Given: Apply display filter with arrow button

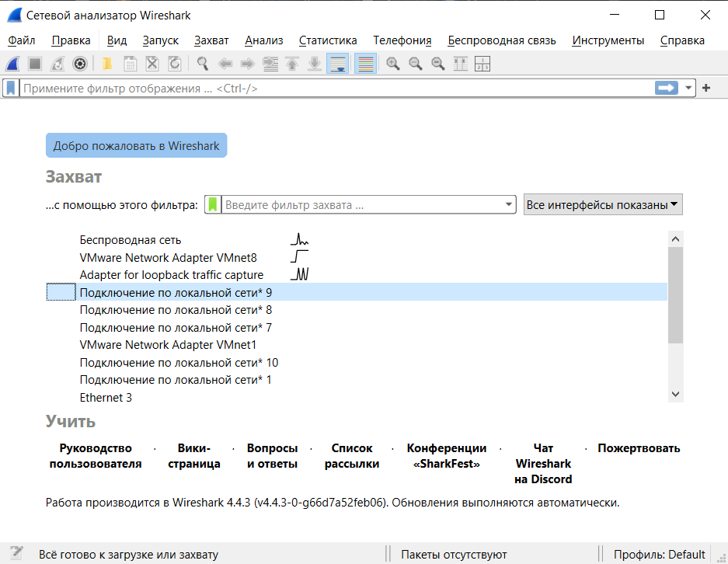Looking at the screenshot, I should click(x=667, y=88).
